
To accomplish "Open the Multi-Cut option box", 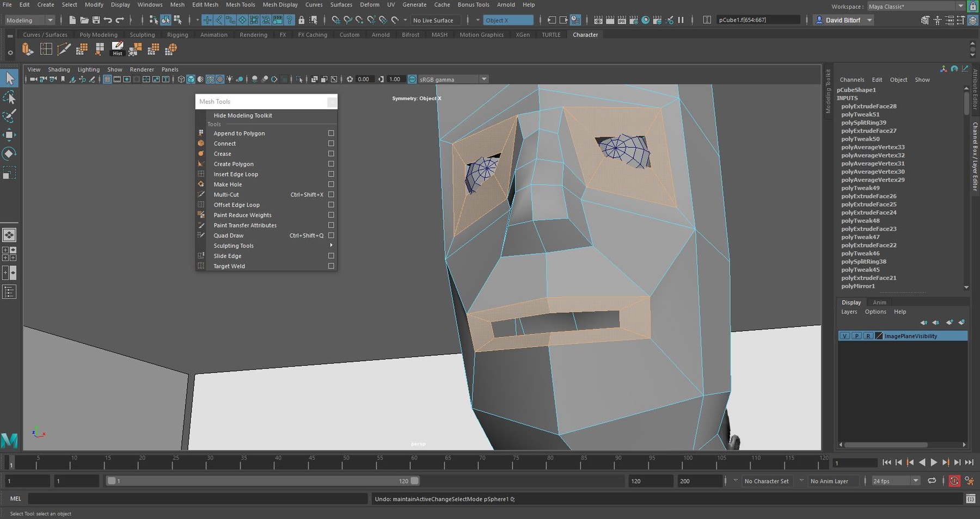I will point(331,194).
